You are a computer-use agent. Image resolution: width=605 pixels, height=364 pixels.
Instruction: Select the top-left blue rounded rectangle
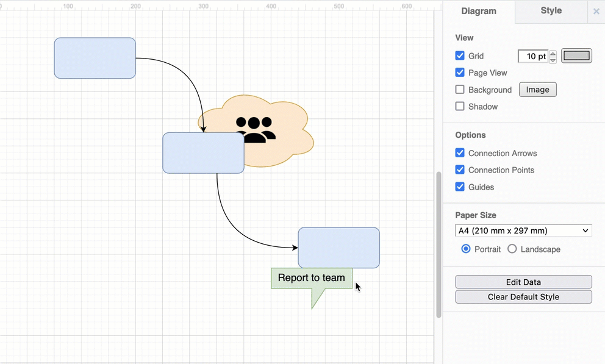(x=95, y=58)
